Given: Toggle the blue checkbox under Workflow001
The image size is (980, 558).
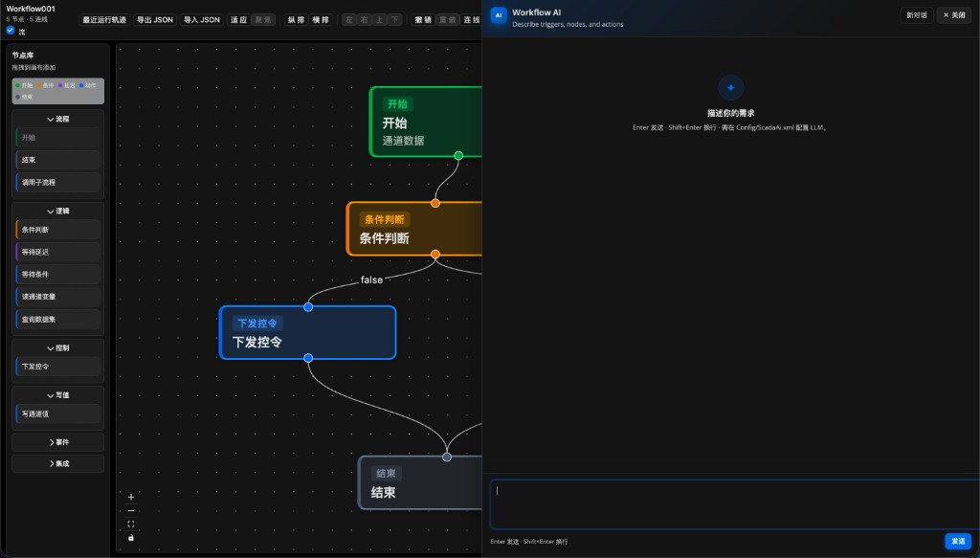Looking at the screenshot, I should click(x=11, y=30).
